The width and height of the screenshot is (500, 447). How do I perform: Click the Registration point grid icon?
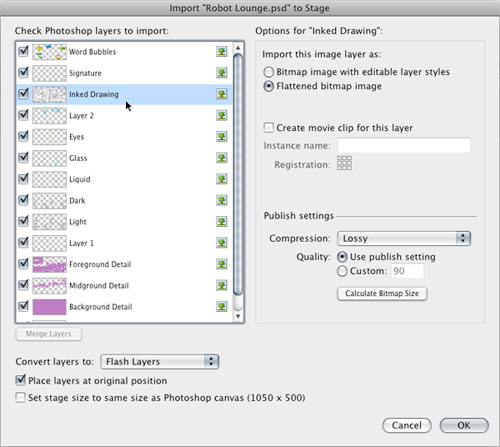pyautogui.click(x=344, y=163)
